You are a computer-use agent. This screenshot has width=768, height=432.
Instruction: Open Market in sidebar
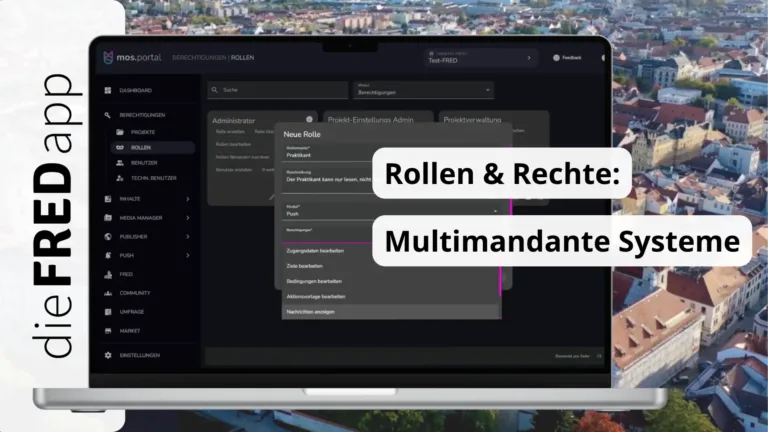point(130,331)
